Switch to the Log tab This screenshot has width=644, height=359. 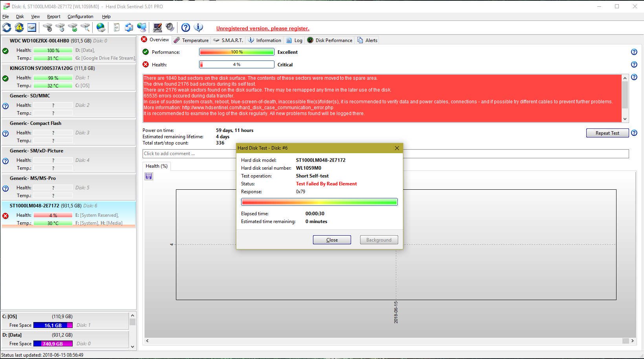(294, 40)
